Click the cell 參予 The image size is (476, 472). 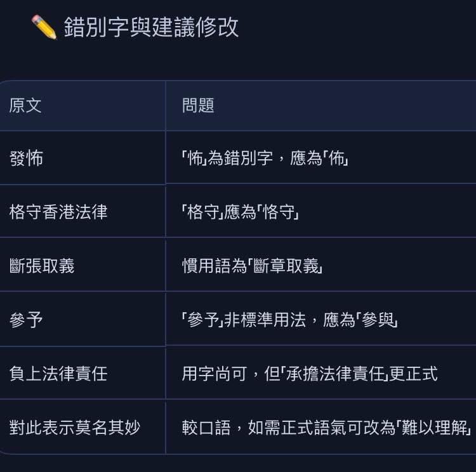click(26, 320)
